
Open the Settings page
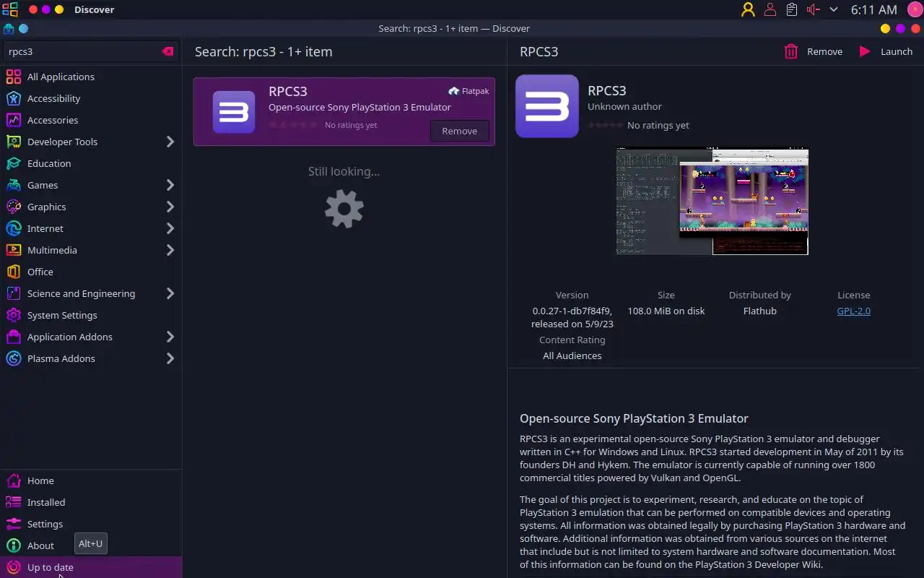click(x=91, y=524)
